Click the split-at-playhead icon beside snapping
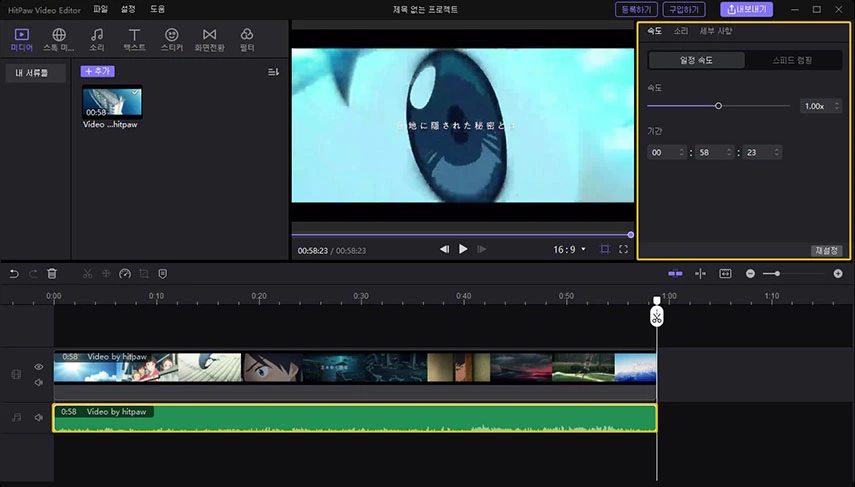Image resolution: width=855 pixels, height=487 pixels. click(x=701, y=274)
